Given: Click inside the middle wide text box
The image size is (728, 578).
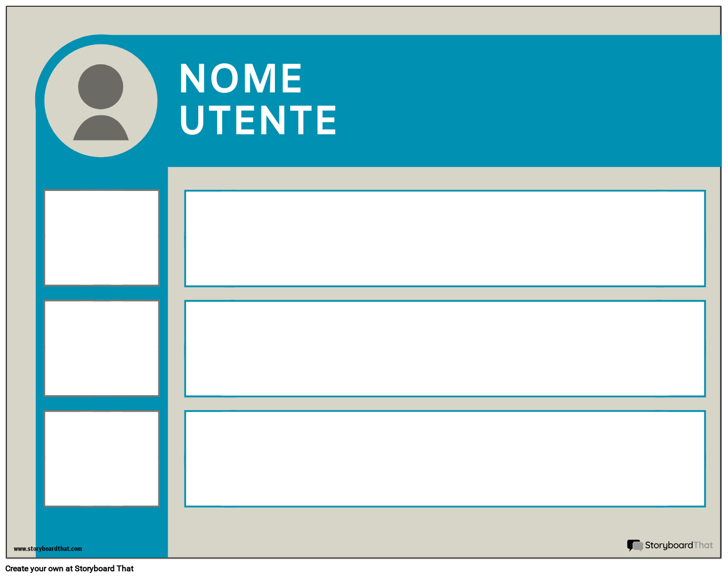Looking at the screenshot, I should click(444, 348).
